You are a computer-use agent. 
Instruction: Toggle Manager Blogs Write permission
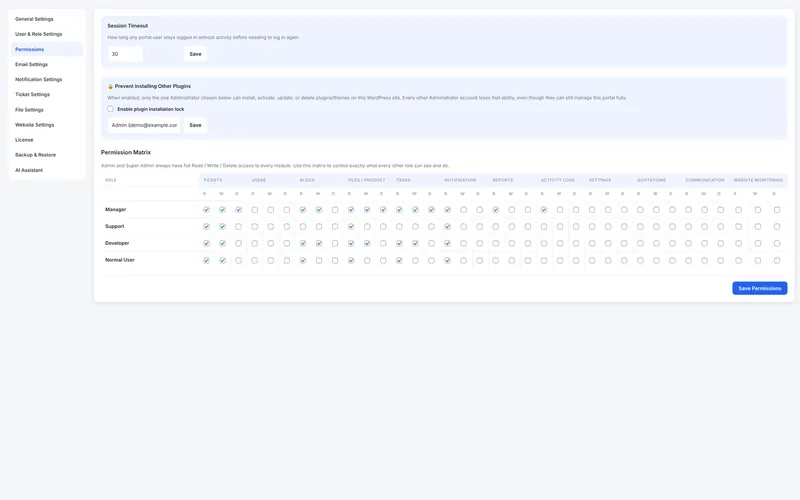319,210
